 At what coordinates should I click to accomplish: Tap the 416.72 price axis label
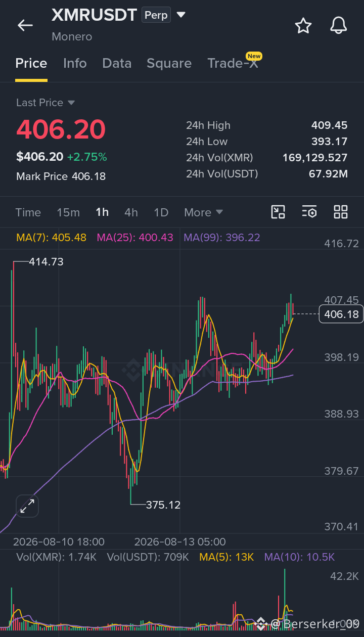pyautogui.click(x=341, y=244)
